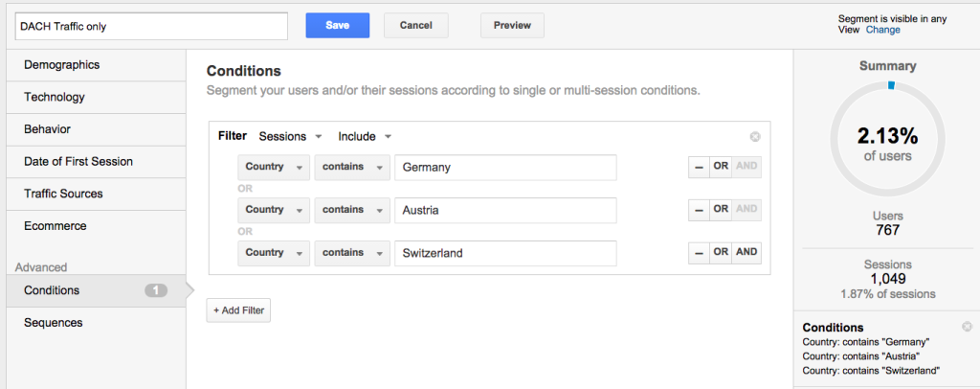Image resolution: width=980 pixels, height=389 pixels.
Task: Open the Sessions scope dropdown
Action: click(290, 136)
